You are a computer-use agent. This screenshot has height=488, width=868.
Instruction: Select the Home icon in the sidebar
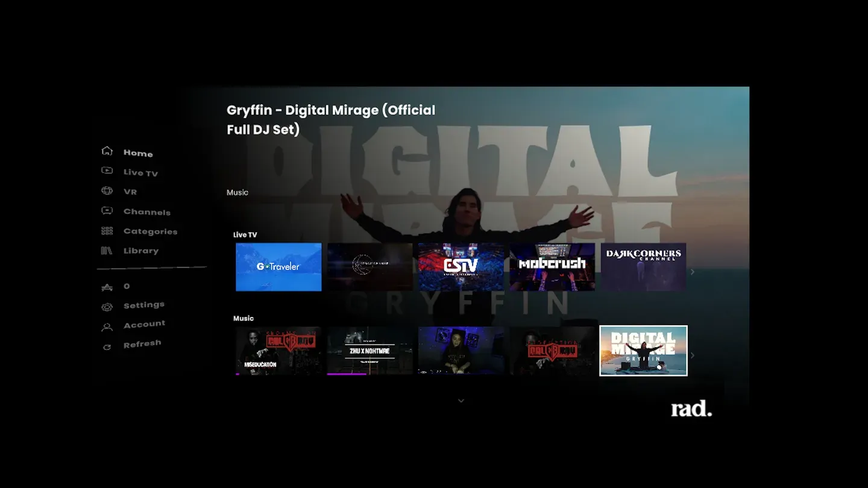point(107,151)
